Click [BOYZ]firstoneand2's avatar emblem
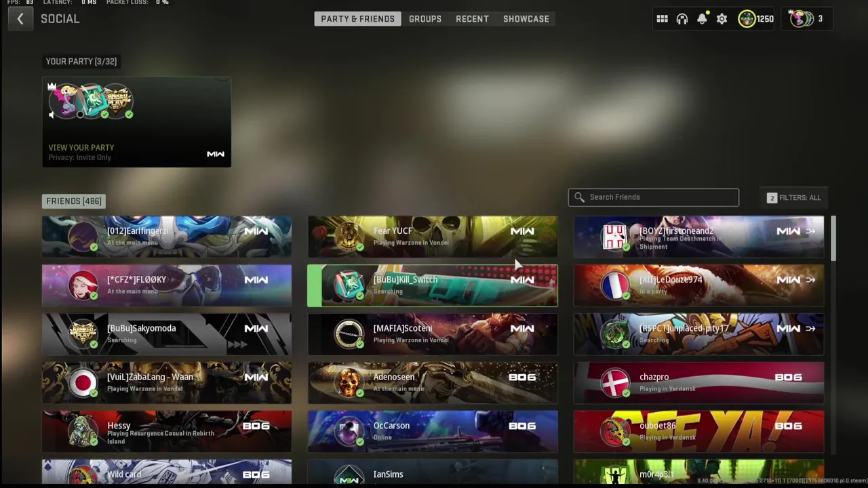 pos(614,237)
